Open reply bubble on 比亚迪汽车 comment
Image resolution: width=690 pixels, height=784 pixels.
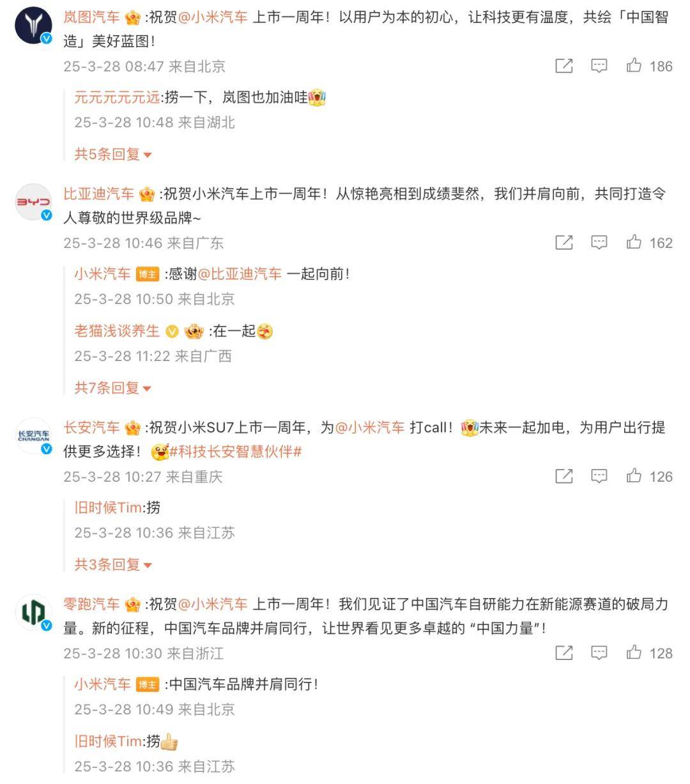tap(599, 242)
